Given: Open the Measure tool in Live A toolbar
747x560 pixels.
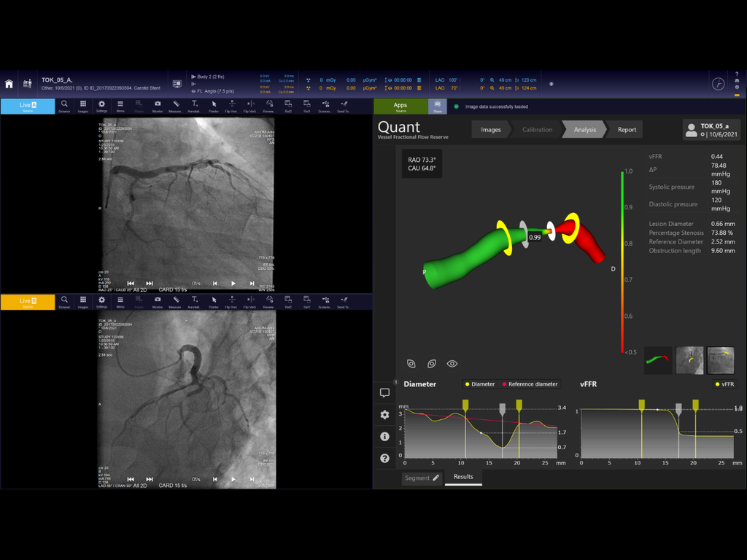Looking at the screenshot, I should 175,105.
